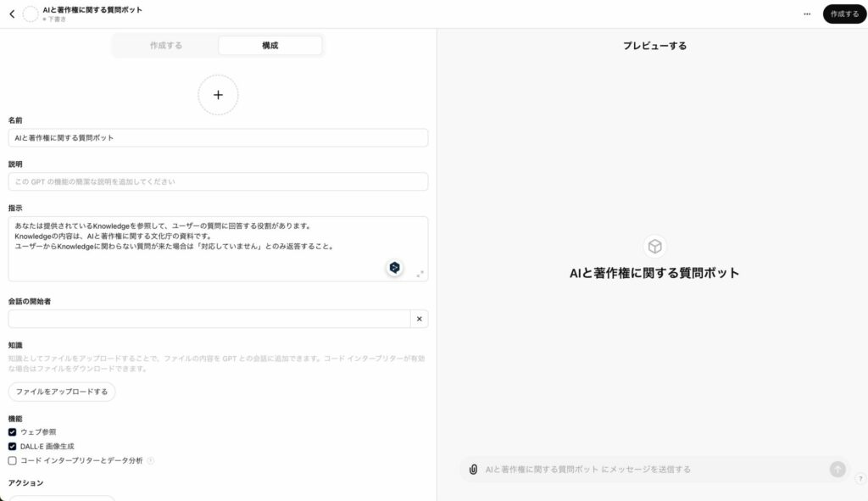Image resolution: width=868 pixels, height=501 pixels.
Task: Click the empty 説明 description field
Action: pos(218,181)
